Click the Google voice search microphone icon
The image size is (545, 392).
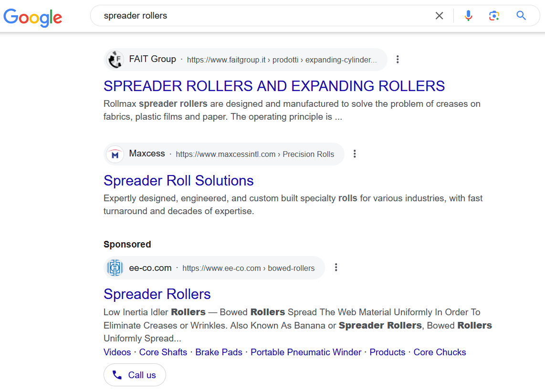[468, 15]
